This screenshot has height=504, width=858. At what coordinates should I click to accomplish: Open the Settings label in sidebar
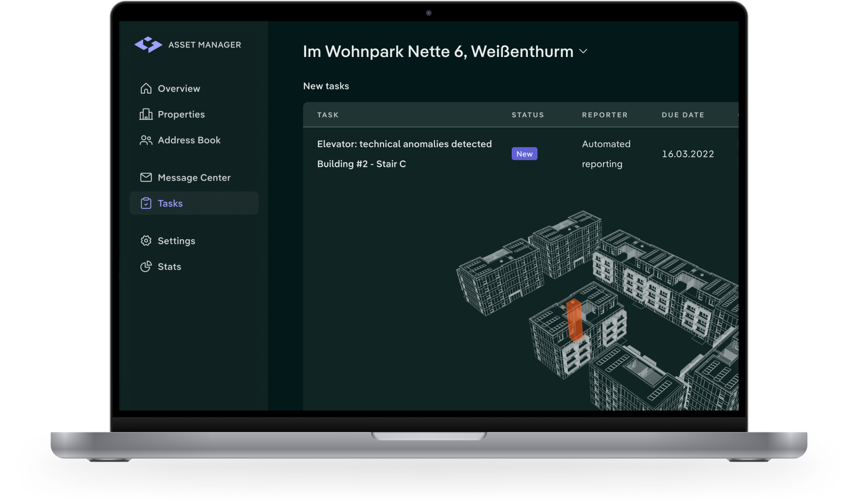coord(177,241)
